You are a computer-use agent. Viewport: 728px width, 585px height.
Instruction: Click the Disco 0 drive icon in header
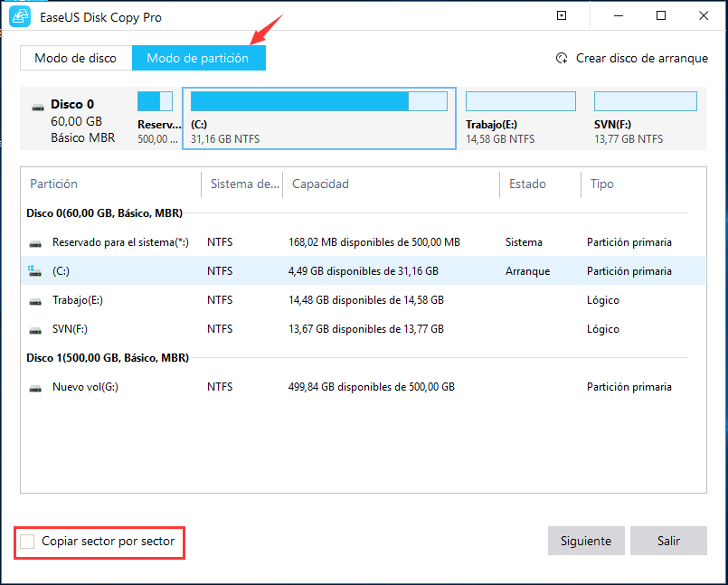click(38, 108)
